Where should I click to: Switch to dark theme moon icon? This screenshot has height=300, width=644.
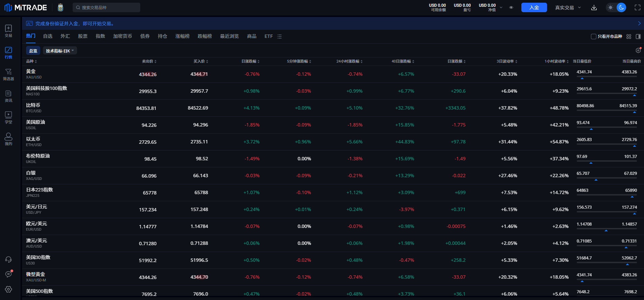pos(621,7)
